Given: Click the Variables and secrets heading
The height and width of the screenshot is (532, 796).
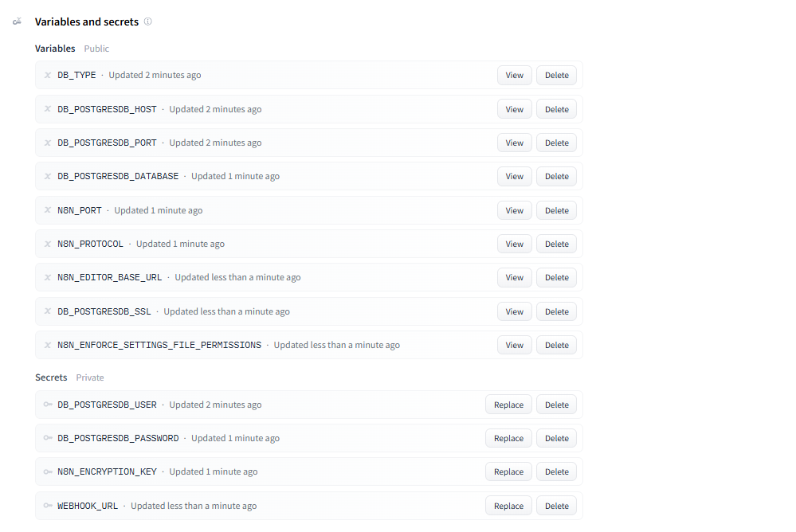Looking at the screenshot, I should point(87,22).
